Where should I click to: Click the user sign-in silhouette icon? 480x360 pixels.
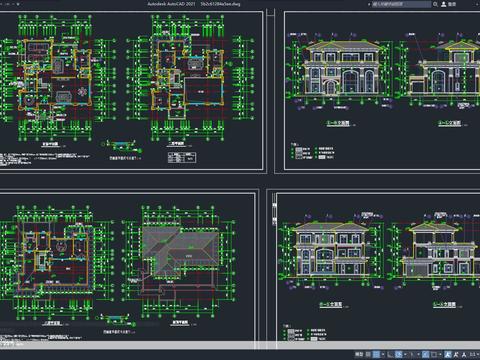click(x=444, y=4)
